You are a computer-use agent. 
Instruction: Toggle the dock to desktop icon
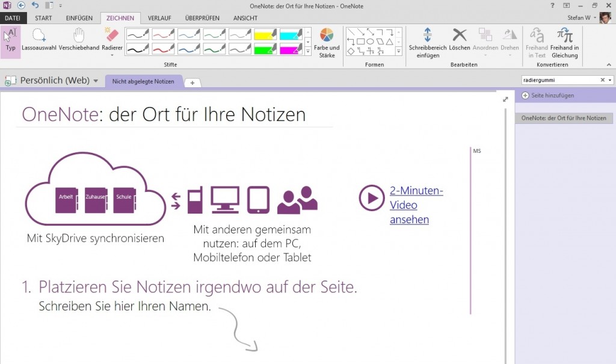click(49, 5)
